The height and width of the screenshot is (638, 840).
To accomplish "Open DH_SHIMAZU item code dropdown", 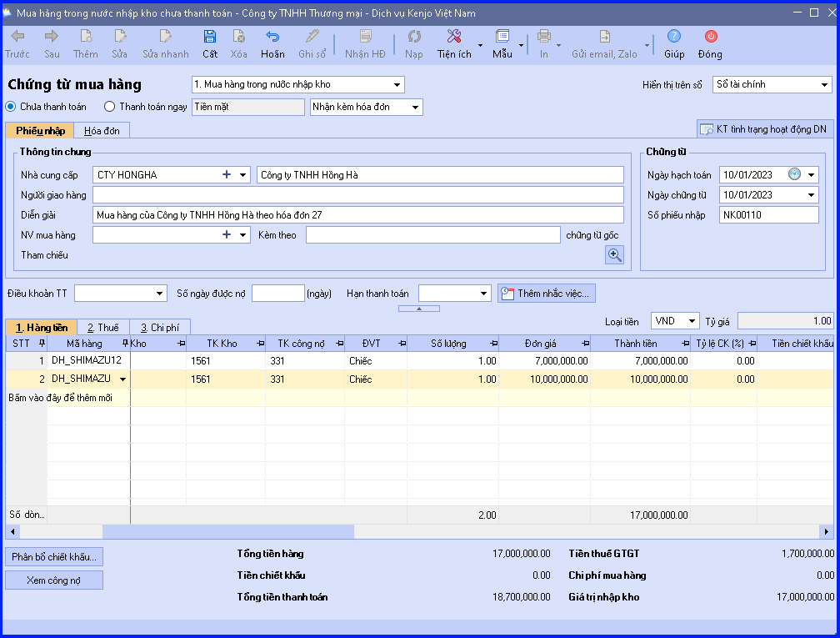I will 122,379.
